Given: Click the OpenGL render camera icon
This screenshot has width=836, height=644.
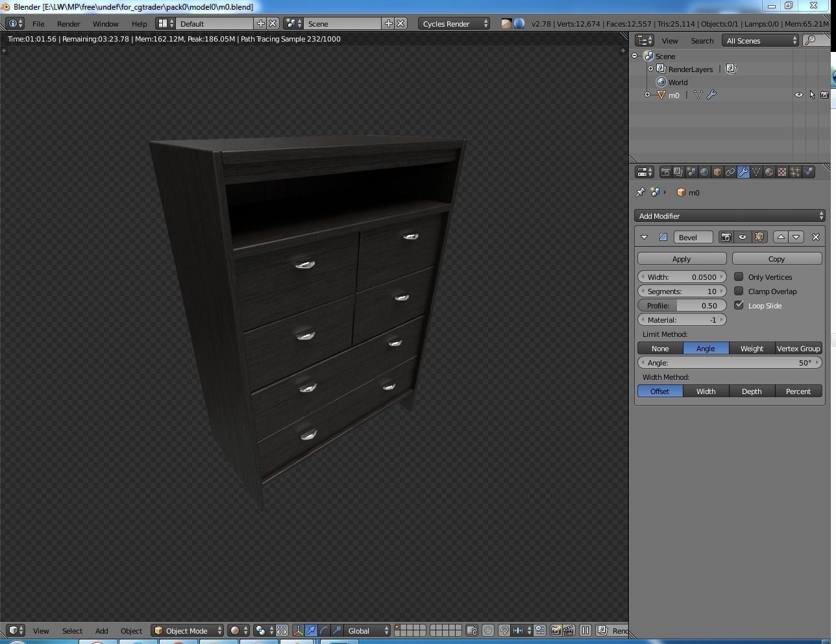Looking at the screenshot, I should (556, 630).
